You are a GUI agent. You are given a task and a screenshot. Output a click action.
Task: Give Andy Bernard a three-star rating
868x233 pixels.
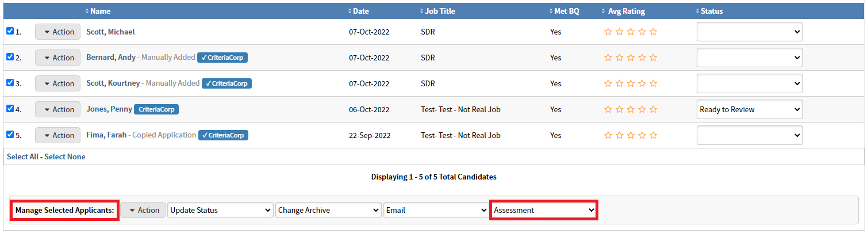[x=631, y=58]
